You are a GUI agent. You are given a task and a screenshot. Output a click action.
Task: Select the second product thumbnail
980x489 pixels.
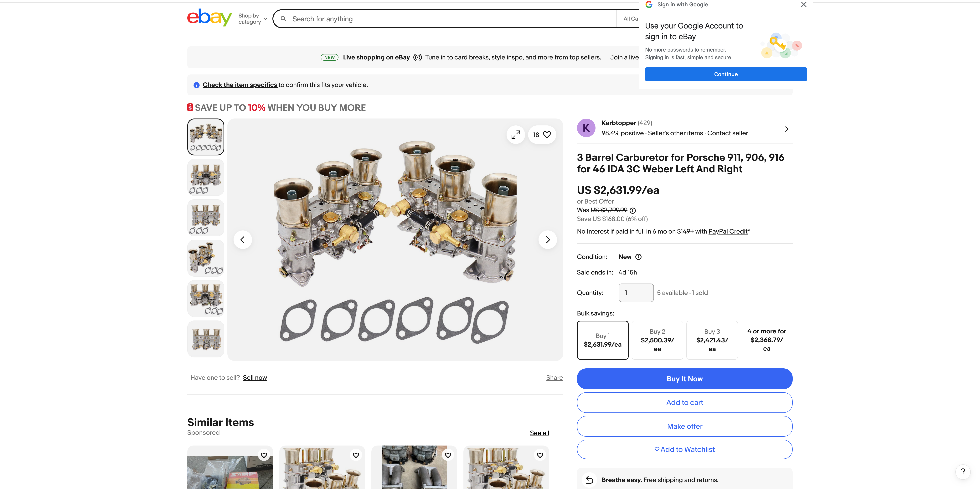[x=205, y=178]
